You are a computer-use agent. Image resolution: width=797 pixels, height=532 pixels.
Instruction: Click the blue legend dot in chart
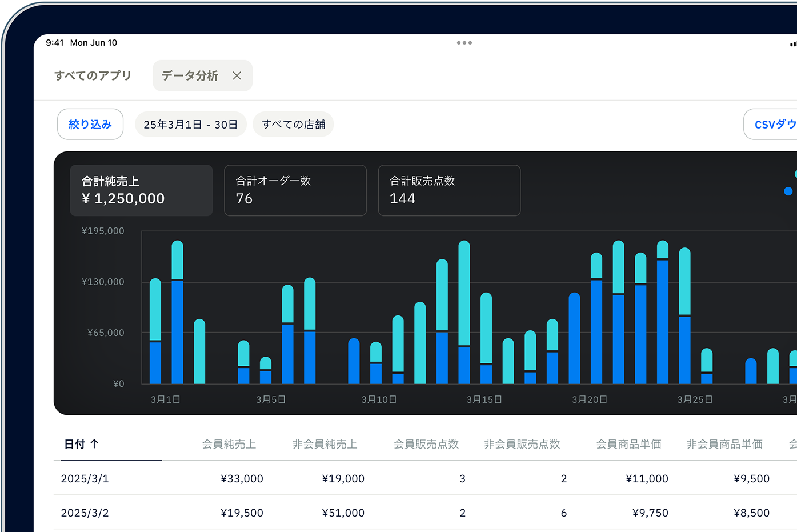788,191
